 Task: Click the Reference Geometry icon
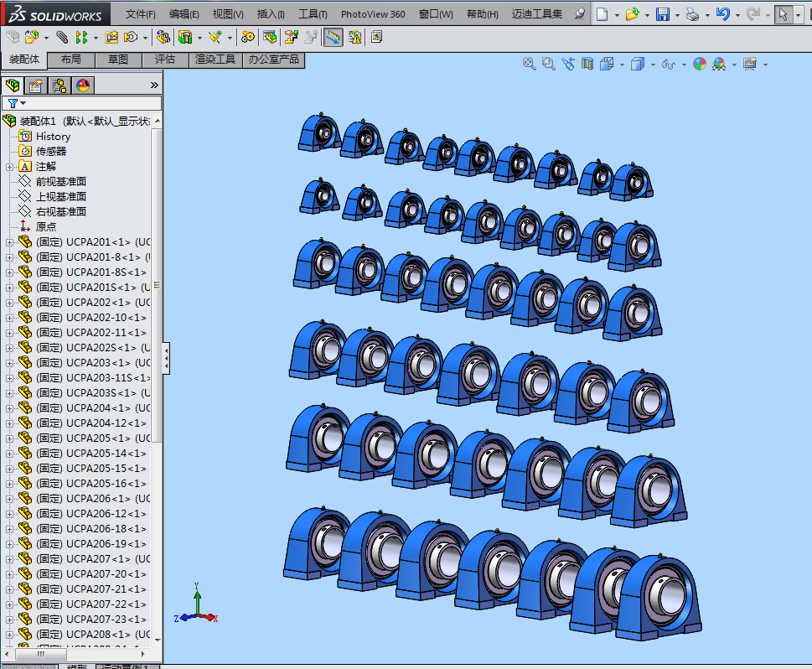point(215,37)
